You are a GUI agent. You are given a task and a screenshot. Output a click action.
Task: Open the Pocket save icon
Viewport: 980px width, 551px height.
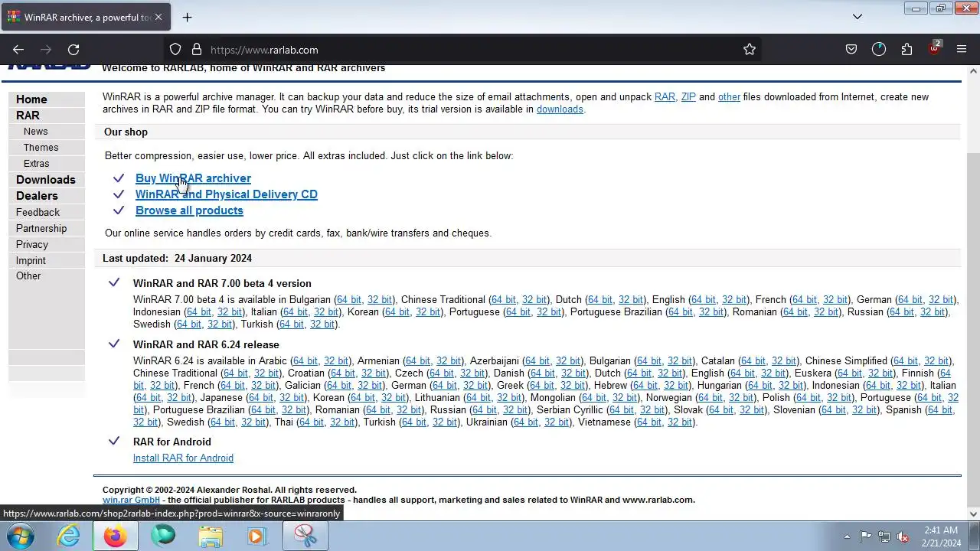(851, 49)
